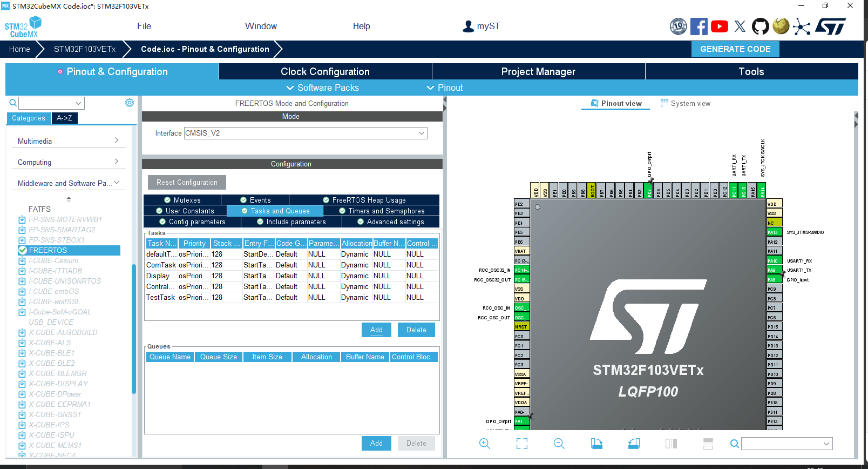Image resolution: width=868 pixels, height=469 pixels.
Task: Click the GENERATE CODE button
Action: 735,49
